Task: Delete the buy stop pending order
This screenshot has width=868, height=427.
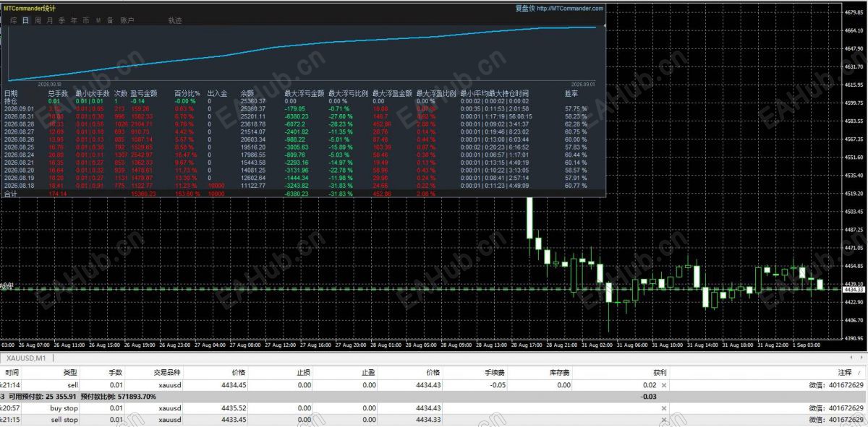Action: pos(663,408)
